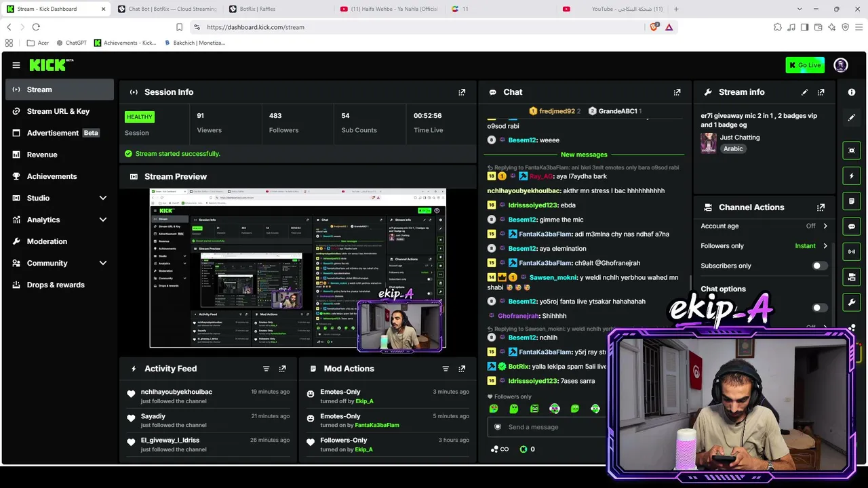This screenshot has height=488, width=868.
Task: Open Stream URL & Key page
Action: pos(60,111)
